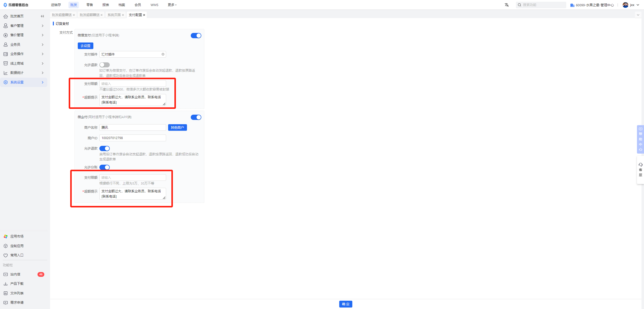The height and width of the screenshot is (309, 644).
Task: Disable the 微信支付 toggle switch
Action: pyautogui.click(x=196, y=35)
